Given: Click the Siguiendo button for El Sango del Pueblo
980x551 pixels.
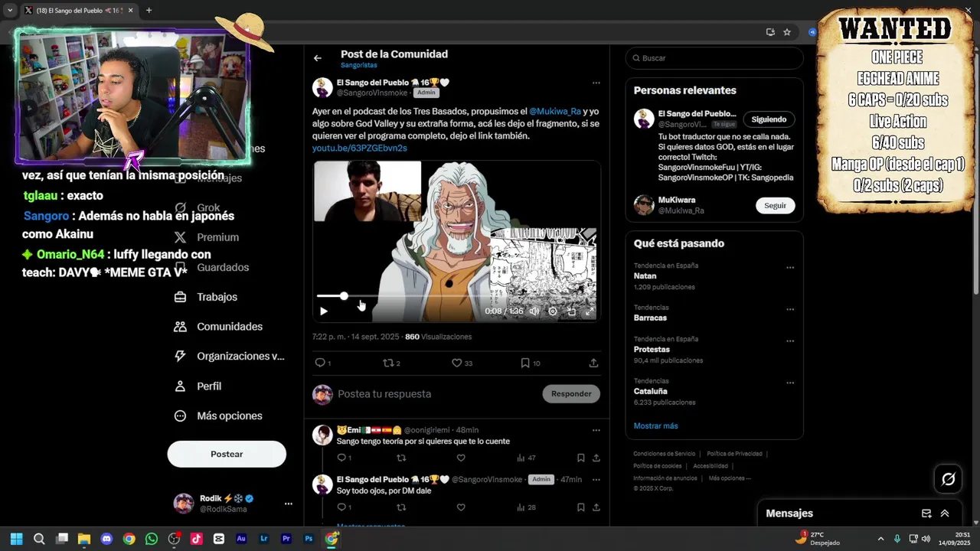Looking at the screenshot, I should pos(769,119).
